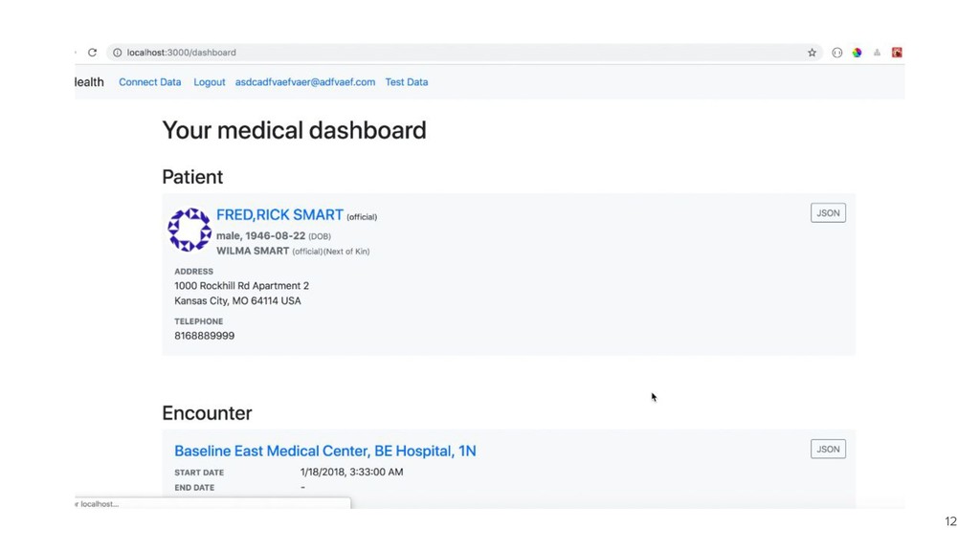View JSON for the Patient card
The height and width of the screenshot is (551, 980).
[x=828, y=213]
